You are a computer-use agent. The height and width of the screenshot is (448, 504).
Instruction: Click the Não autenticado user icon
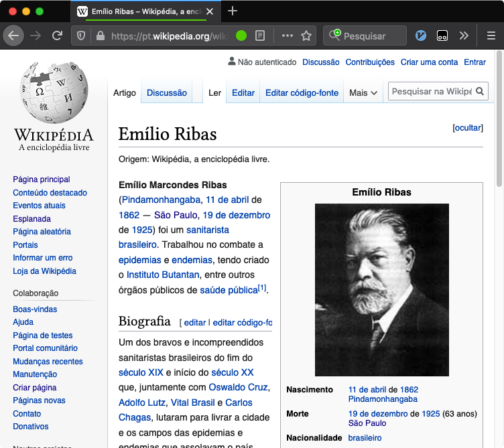[x=231, y=61]
